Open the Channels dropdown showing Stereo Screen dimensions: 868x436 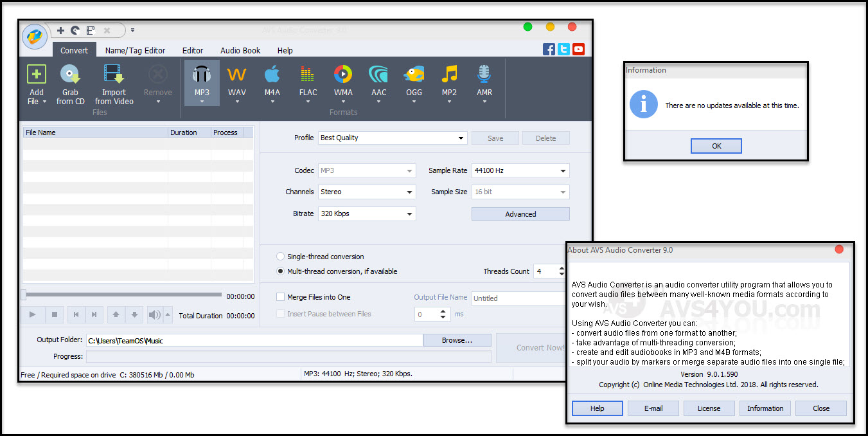tap(368, 192)
